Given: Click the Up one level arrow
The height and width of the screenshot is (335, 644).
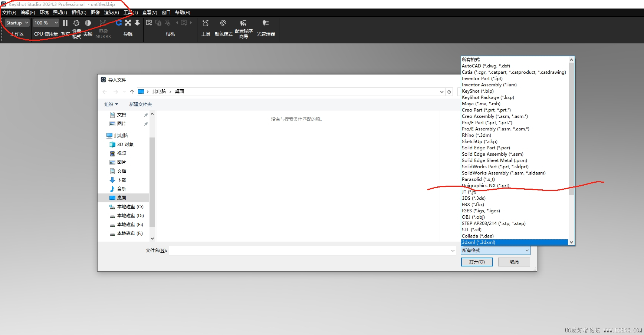Looking at the screenshot, I should pyautogui.click(x=132, y=92).
